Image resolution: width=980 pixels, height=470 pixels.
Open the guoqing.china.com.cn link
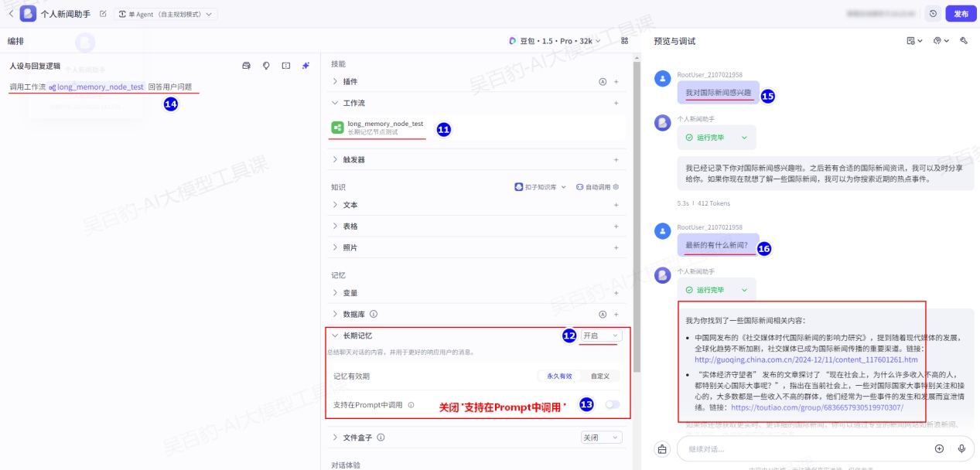[806, 359]
